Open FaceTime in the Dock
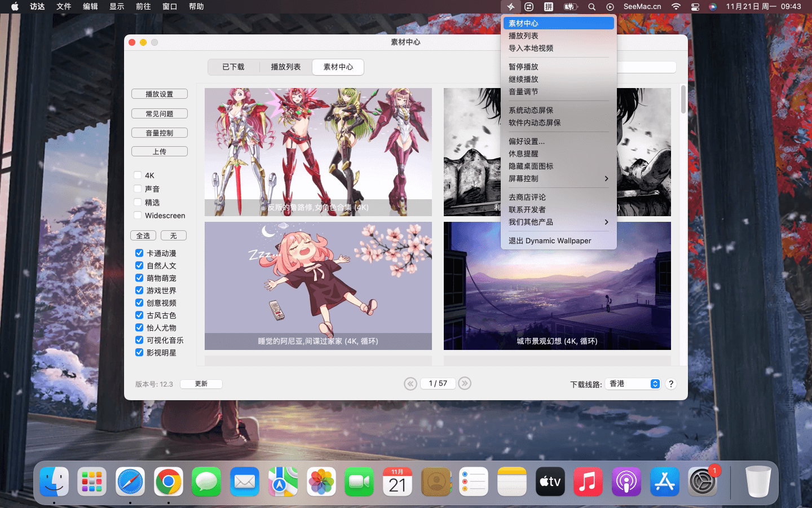 click(359, 481)
